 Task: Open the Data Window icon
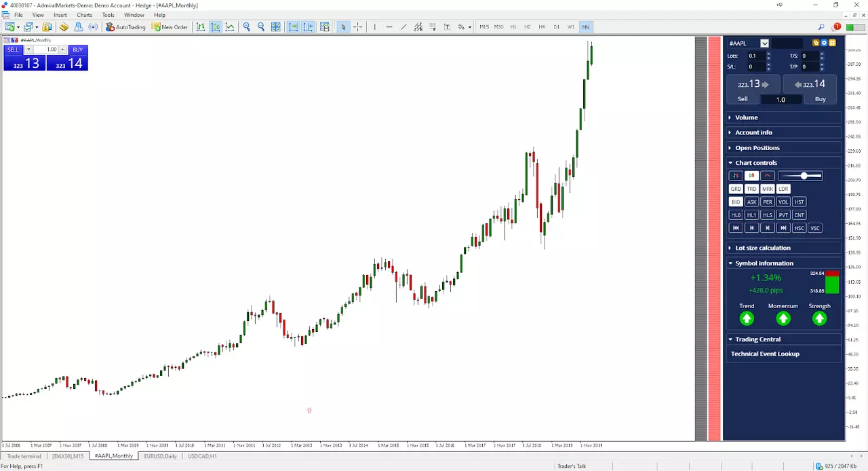[64, 27]
